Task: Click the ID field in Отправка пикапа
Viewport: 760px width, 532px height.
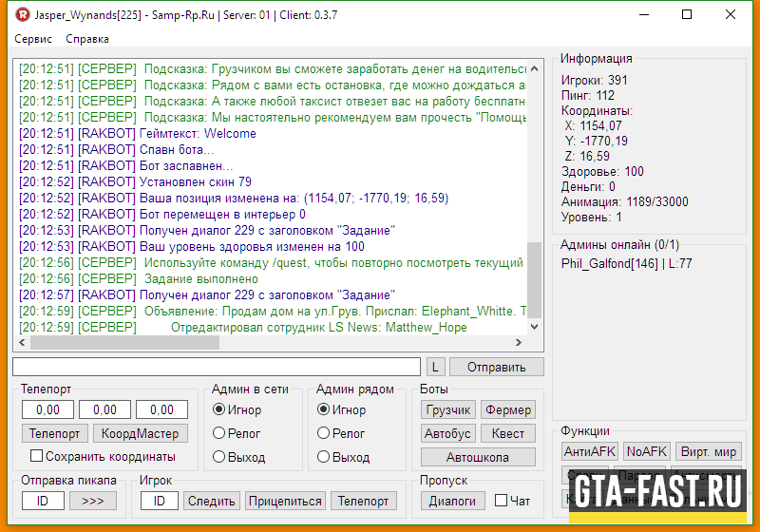Action: point(43,501)
